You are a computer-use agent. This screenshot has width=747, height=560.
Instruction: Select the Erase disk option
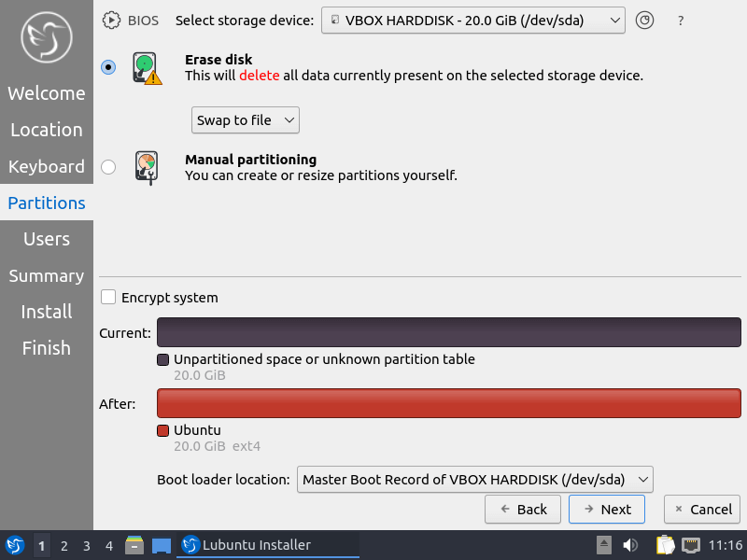[107, 67]
